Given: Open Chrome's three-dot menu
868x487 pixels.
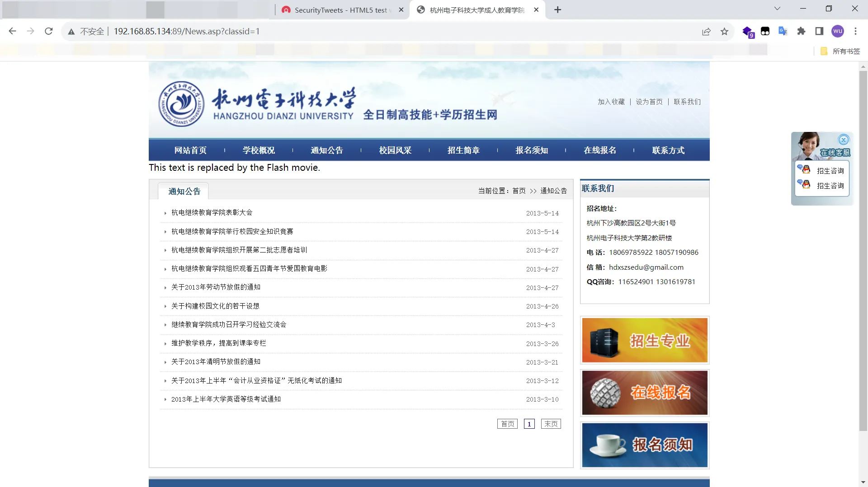Looking at the screenshot, I should pyautogui.click(x=855, y=31).
